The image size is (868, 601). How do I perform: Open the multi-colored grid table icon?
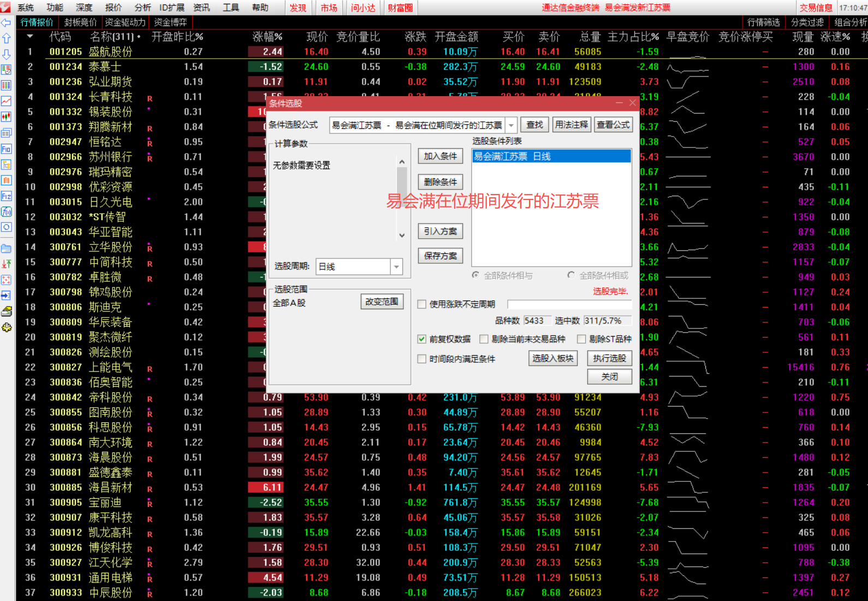(7, 85)
